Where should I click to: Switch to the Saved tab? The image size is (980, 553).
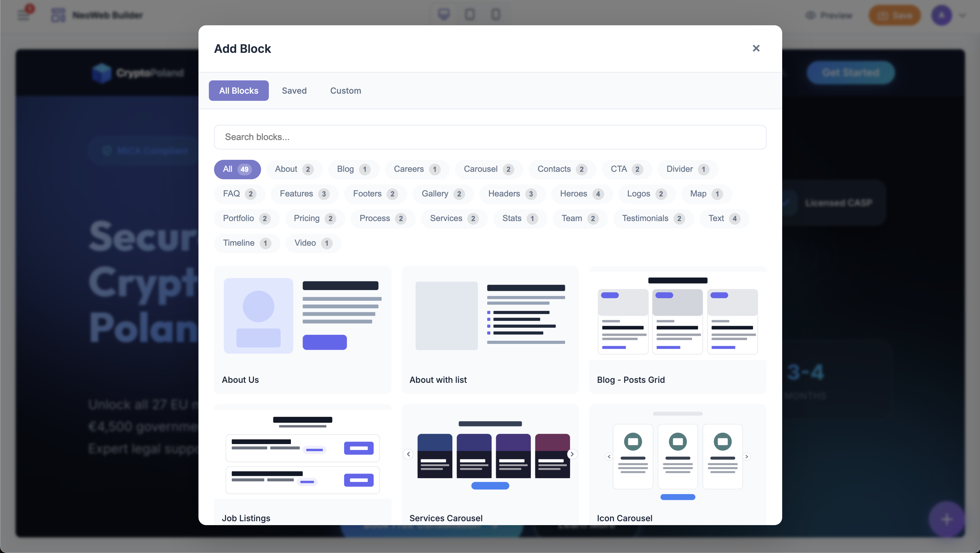[294, 90]
